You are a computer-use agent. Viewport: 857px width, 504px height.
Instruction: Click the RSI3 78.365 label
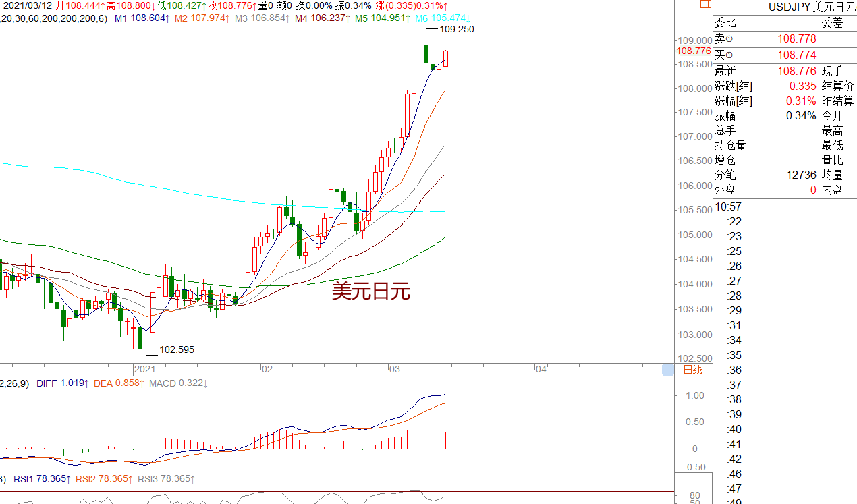click(166, 479)
